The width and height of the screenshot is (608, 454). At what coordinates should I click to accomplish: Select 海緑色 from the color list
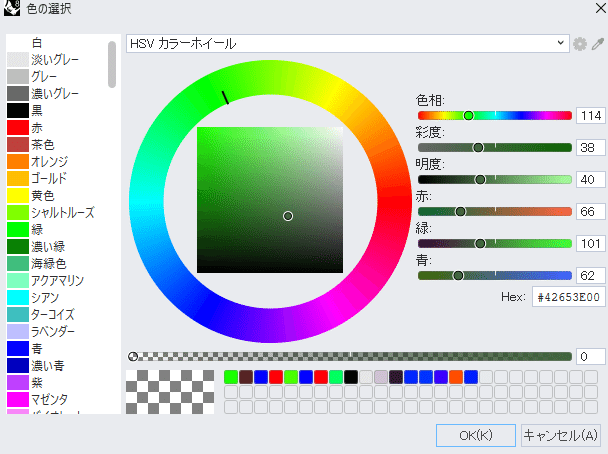56,264
